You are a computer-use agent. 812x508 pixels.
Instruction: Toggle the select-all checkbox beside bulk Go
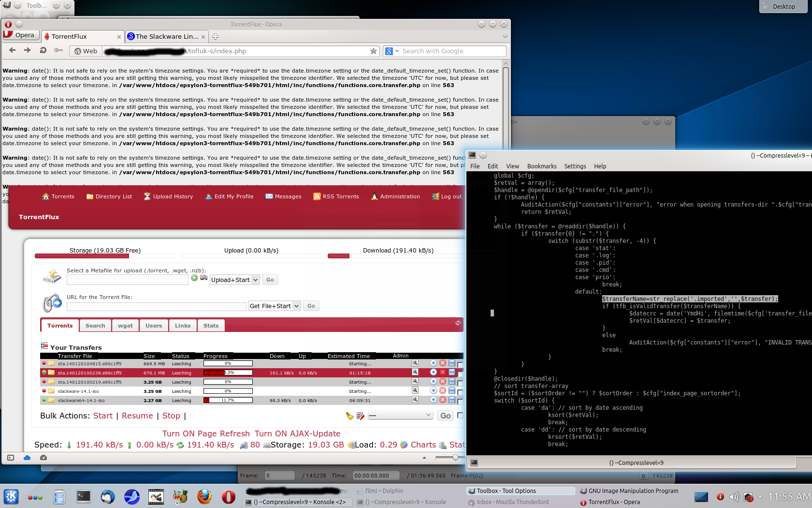[x=460, y=415]
